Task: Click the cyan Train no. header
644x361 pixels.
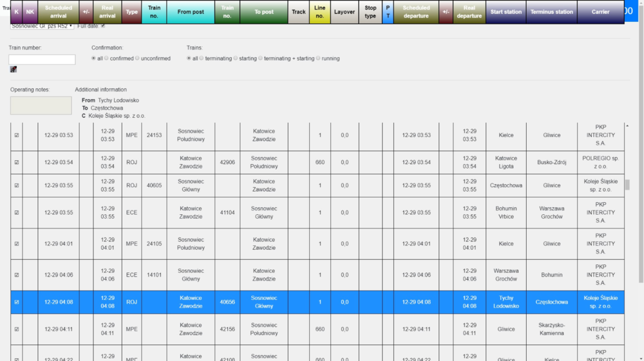Action: [x=154, y=12]
